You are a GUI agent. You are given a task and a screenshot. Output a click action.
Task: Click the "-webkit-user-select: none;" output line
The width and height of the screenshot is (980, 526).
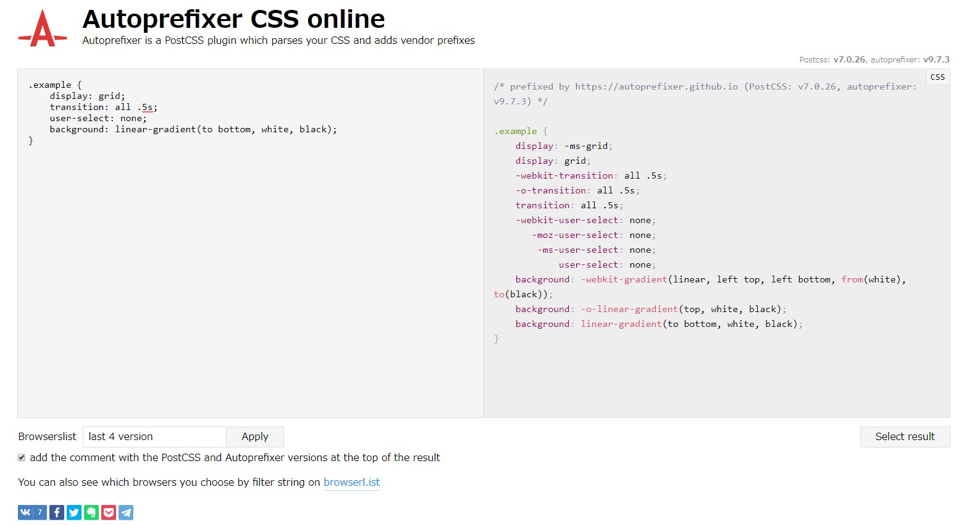coord(585,220)
